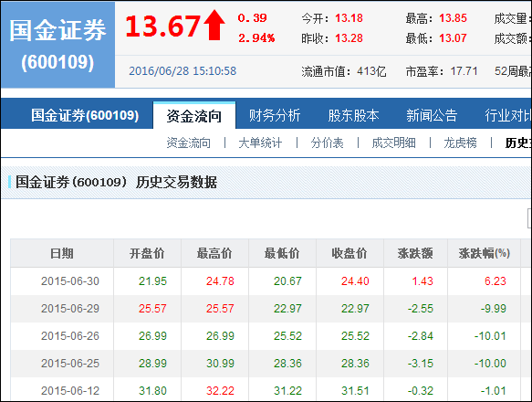Click closing price 24.40
Viewport: 532px width, 402px height.
click(355, 281)
